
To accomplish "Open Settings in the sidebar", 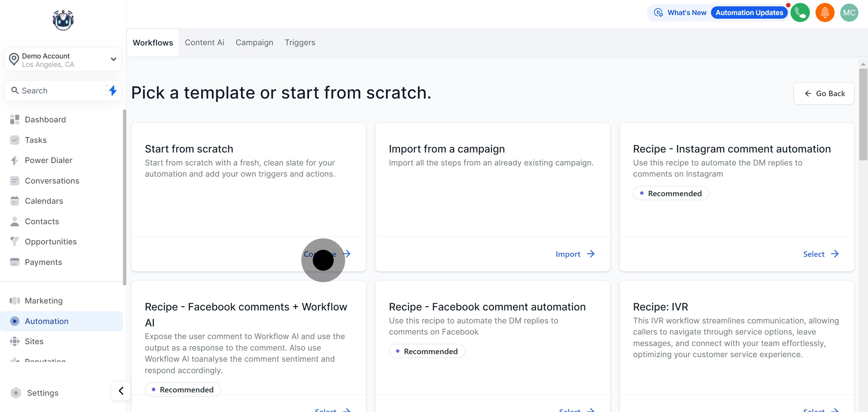I will coord(42,393).
